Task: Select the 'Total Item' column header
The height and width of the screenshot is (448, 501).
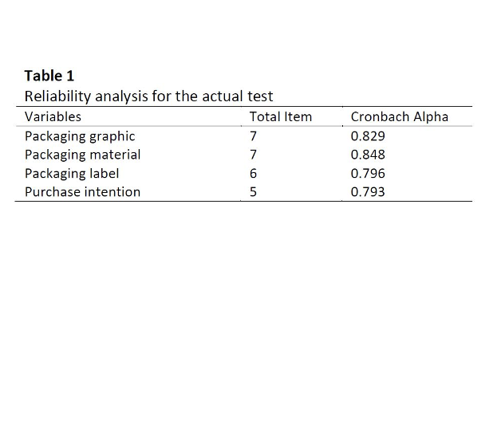Action: pos(281,117)
